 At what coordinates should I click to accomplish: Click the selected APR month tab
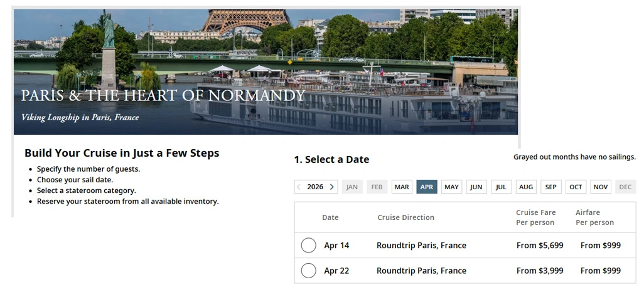click(427, 187)
